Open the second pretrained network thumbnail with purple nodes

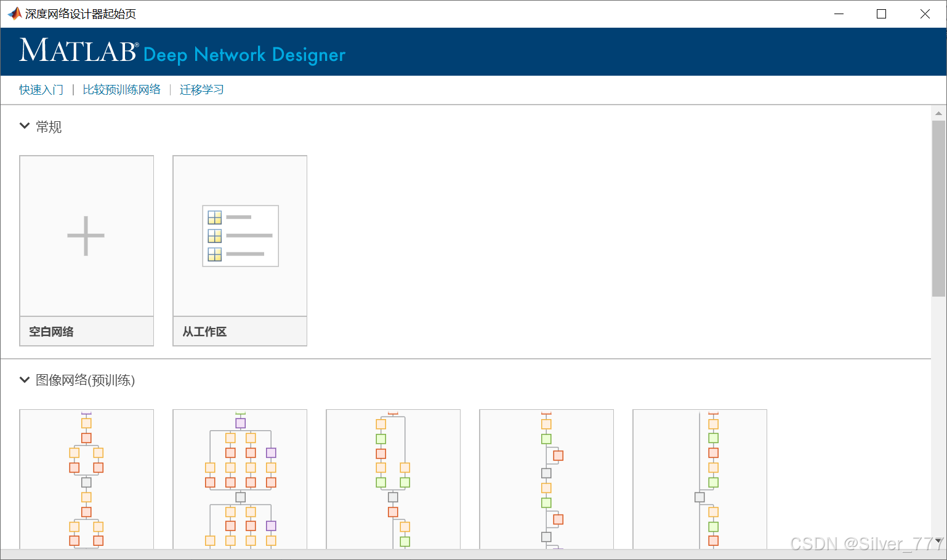[x=240, y=479]
